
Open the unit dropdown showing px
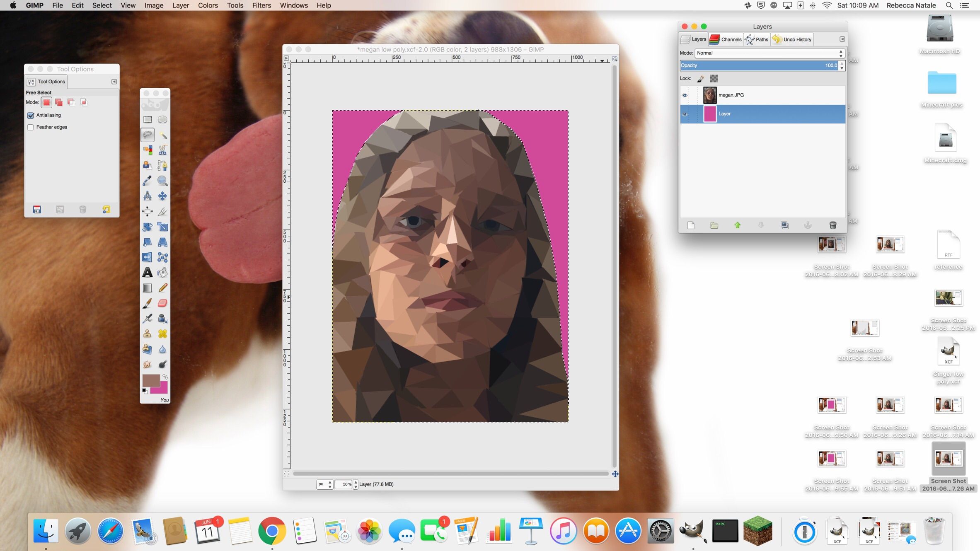click(x=324, y=484)
